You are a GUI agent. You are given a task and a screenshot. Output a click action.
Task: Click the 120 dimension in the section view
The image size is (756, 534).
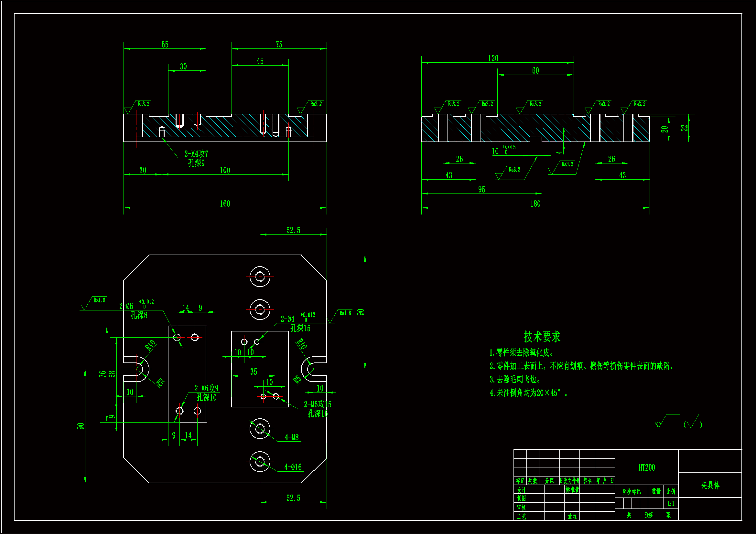pos(493,58)
